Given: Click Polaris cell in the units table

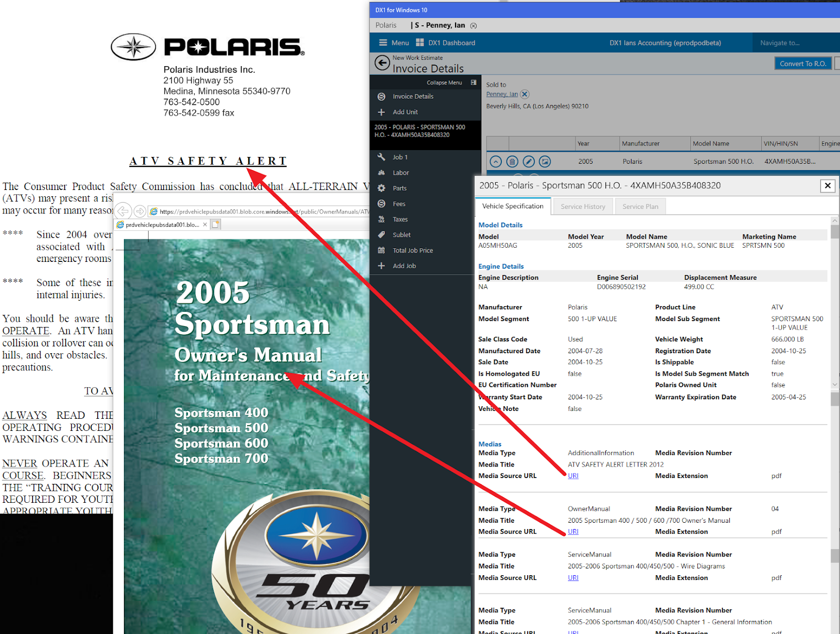Looking at the screenshot, I should (x=632, y=162).
